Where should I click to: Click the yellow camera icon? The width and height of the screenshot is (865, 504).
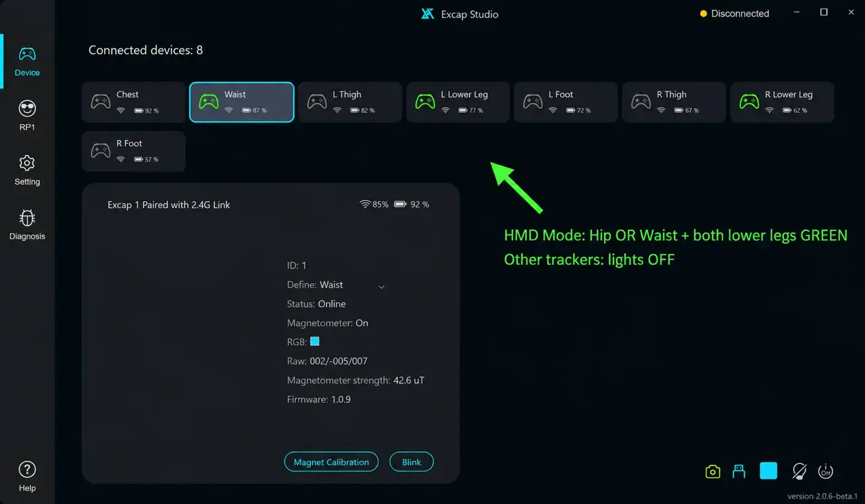712,472
